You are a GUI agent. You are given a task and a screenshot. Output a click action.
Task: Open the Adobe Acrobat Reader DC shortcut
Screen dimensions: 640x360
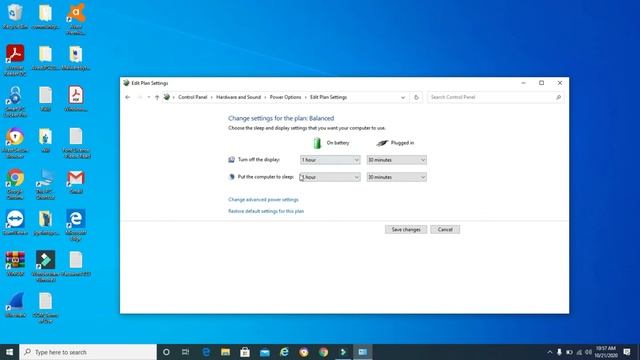15,60
